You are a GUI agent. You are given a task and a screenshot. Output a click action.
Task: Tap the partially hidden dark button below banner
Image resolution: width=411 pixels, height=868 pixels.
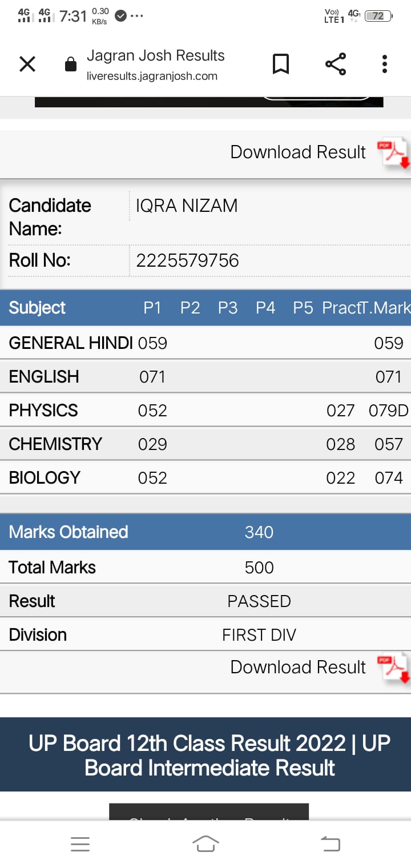coord(209,812)
